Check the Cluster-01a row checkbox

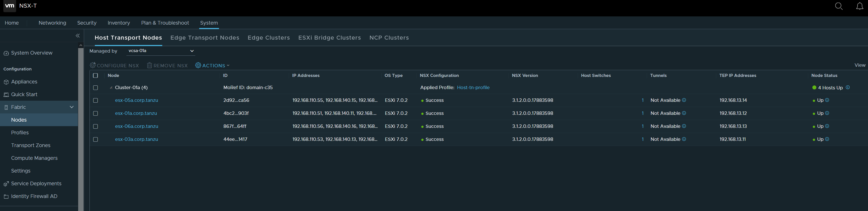95,88
